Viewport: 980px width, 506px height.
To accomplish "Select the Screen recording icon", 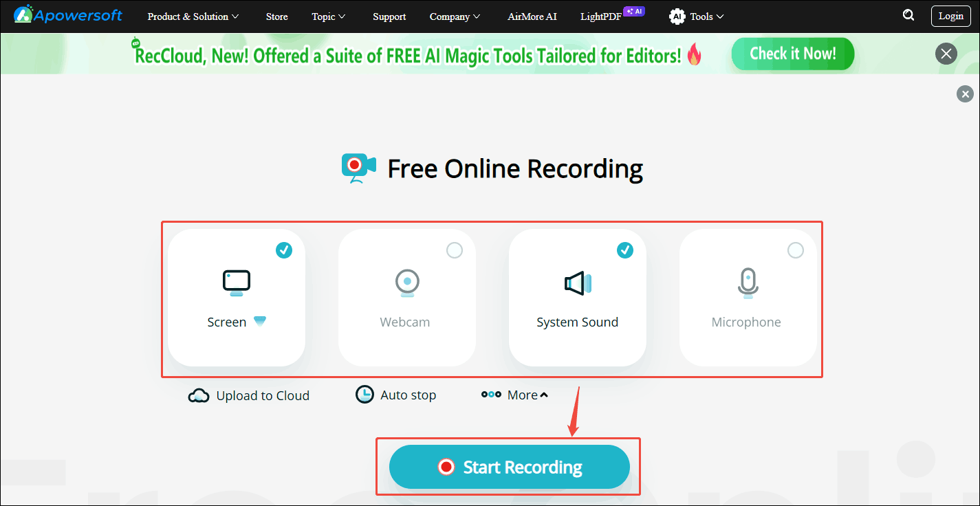I will tap(236, 282).
